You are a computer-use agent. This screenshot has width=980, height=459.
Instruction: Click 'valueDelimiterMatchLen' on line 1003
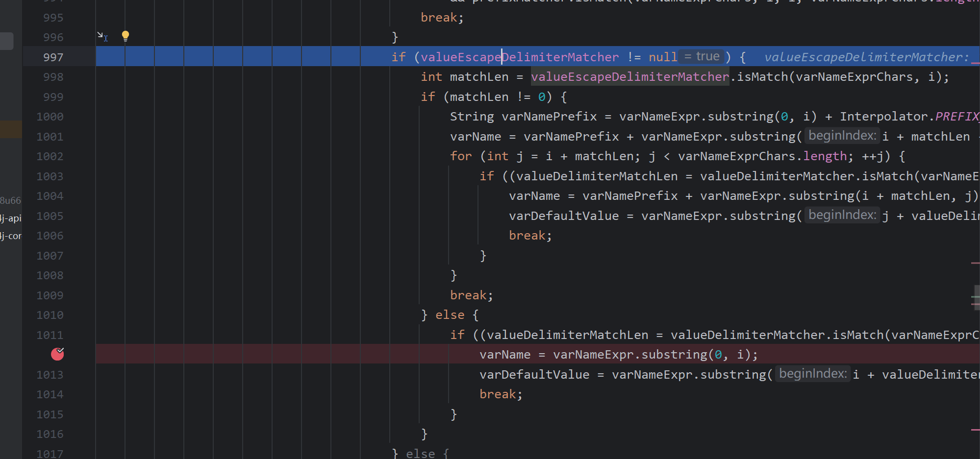pyautogui.click(x=597, y=176)
